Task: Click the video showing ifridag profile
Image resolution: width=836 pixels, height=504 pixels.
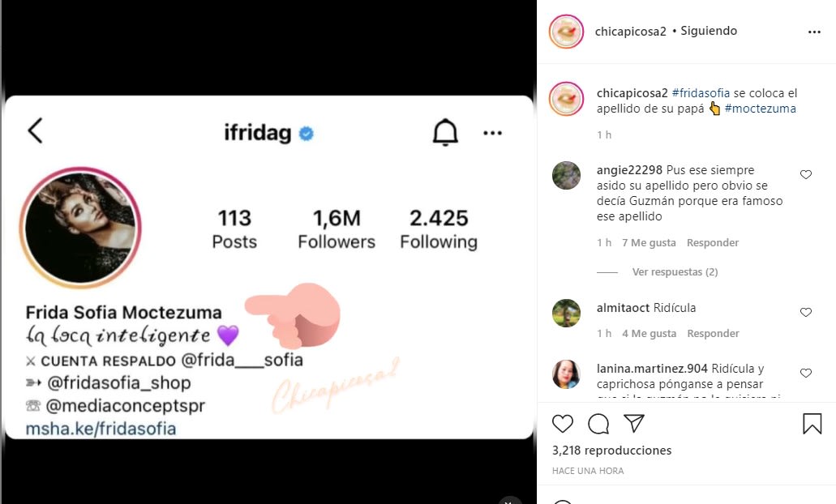Action: pyautogui.click(x=268, y=267)
